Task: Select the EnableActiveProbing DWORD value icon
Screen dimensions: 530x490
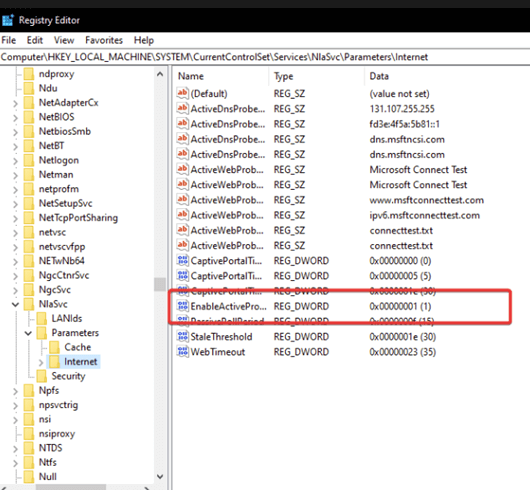Action: point(183,306)
